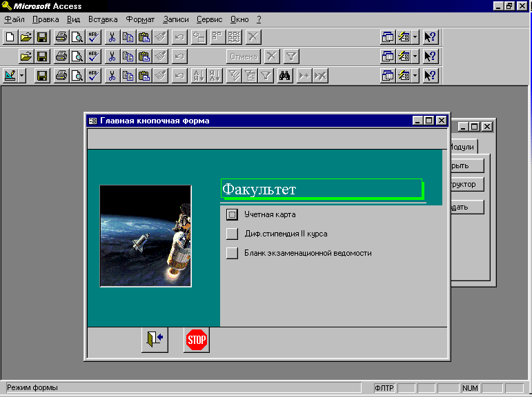Viewport: 532px width, 397px height.
Task: Click the NUM status bar indicator
Action: (470, 388)
